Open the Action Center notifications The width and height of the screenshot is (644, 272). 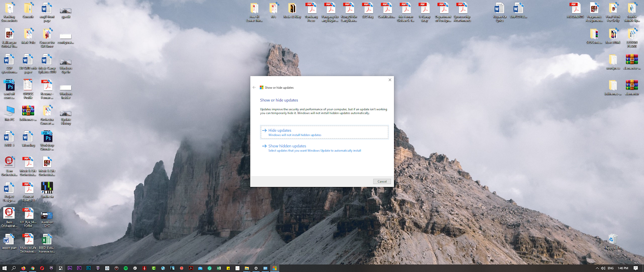click(636, 268)
